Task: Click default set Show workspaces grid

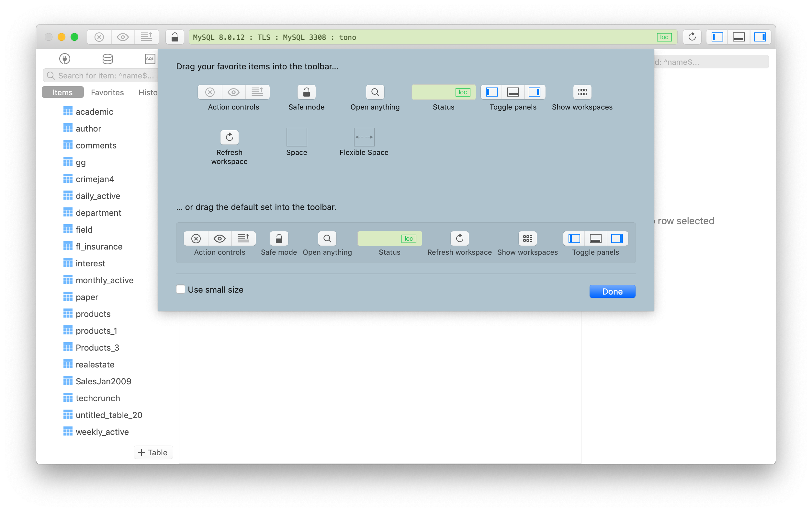Action: coord(528,239)
